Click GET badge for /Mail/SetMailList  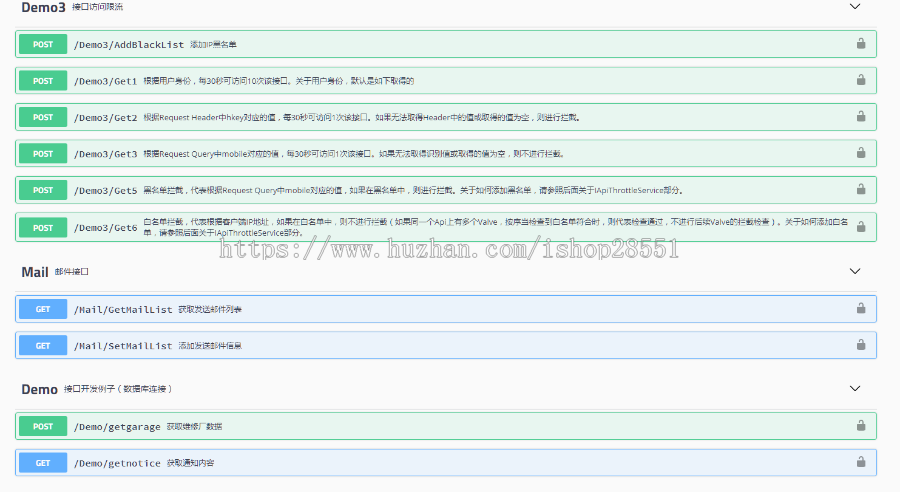pyautogui.click(x=43, y=346)
